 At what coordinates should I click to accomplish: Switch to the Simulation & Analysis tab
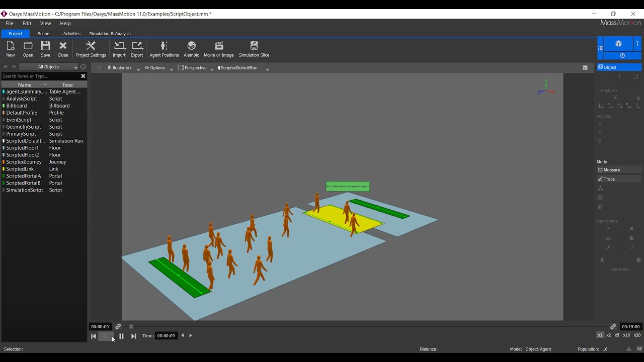pos(110,34)
